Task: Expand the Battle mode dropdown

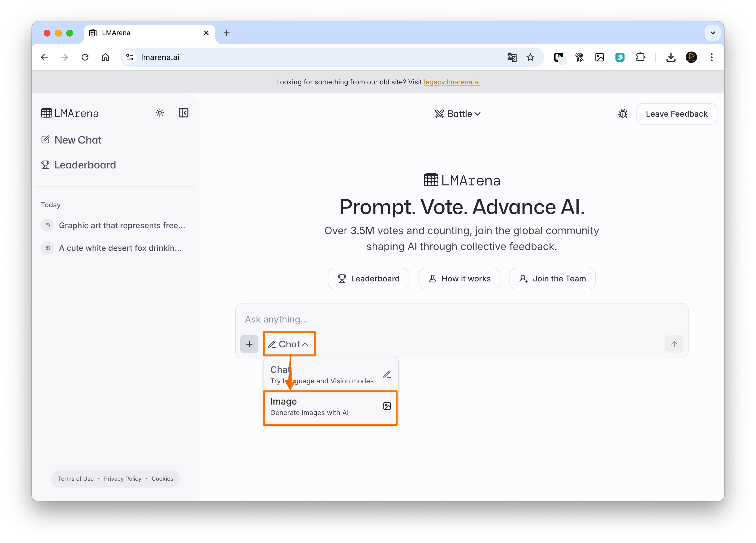Action: click(x=458, y=114)
